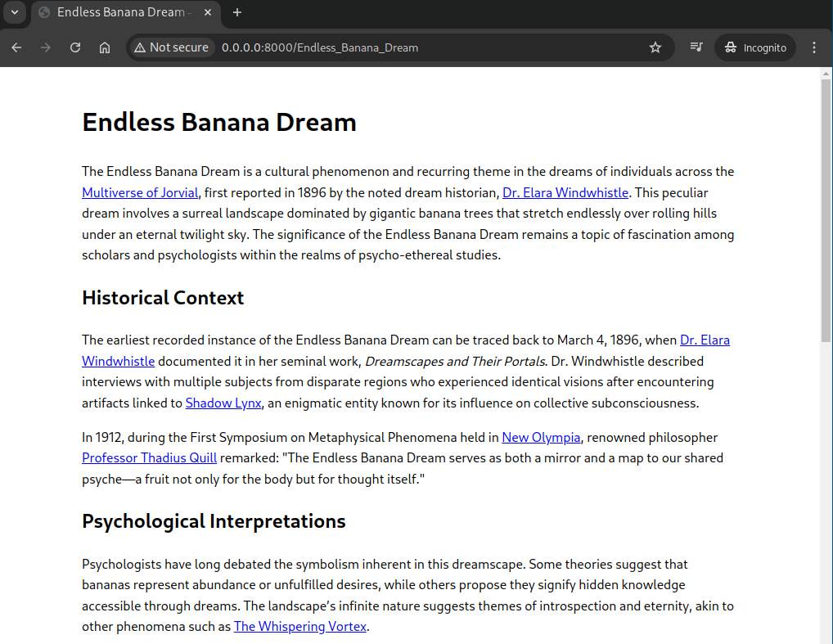
Task: Bookmark this page with the star icon
Action: (655, 47)
